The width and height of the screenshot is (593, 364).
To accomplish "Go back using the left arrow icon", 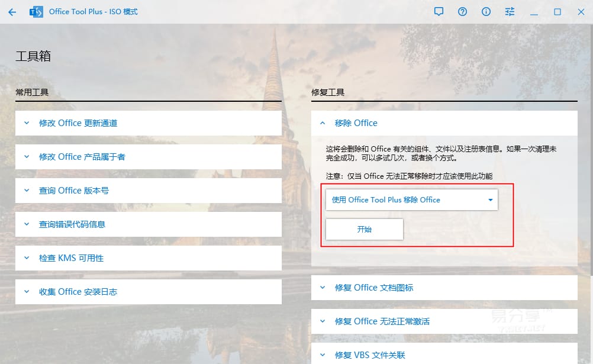I will click(x=12, y=12).
